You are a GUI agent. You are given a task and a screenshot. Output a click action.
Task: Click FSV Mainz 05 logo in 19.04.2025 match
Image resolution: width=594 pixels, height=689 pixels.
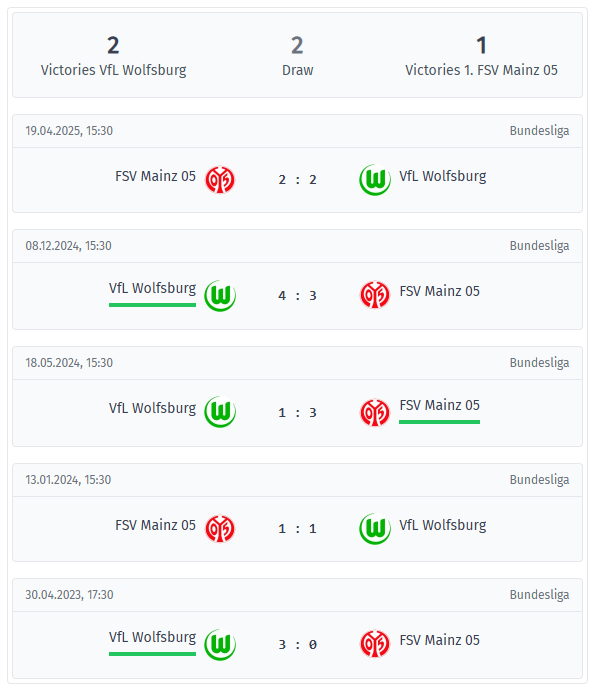(220, 180)
